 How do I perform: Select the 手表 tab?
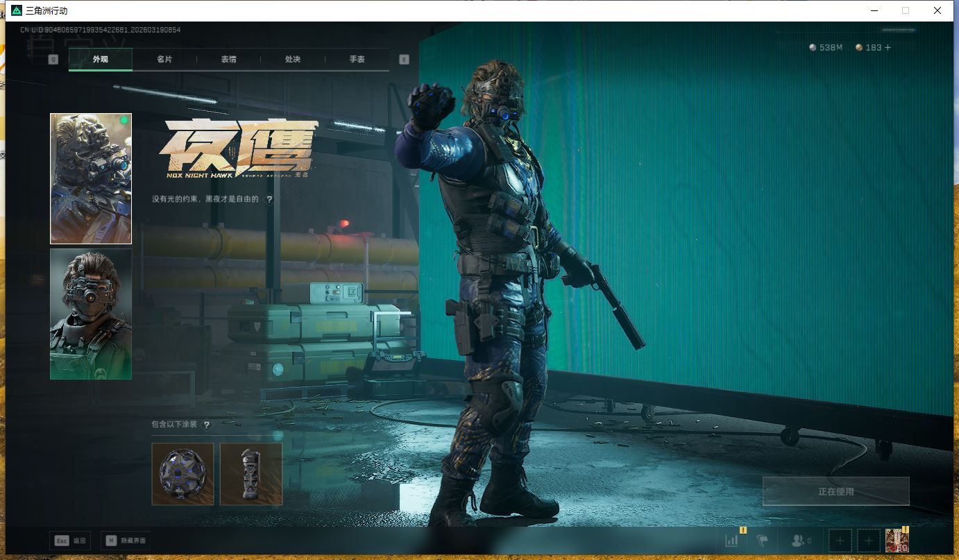point(357,60)
